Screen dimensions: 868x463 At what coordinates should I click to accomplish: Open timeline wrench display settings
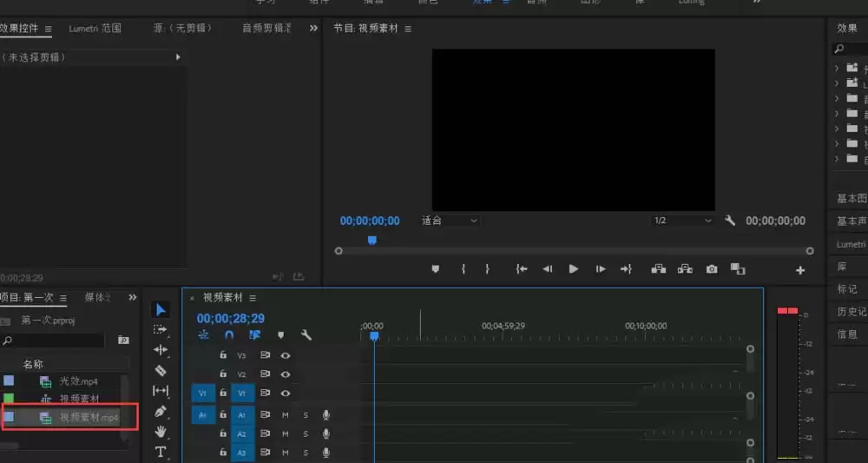(x=306, y=334)
